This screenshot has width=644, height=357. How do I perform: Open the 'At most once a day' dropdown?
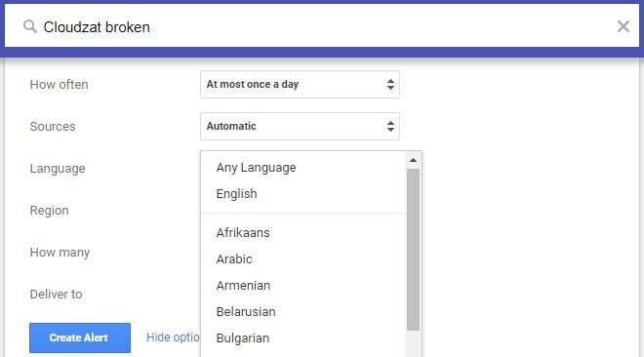tap(300, 85)
